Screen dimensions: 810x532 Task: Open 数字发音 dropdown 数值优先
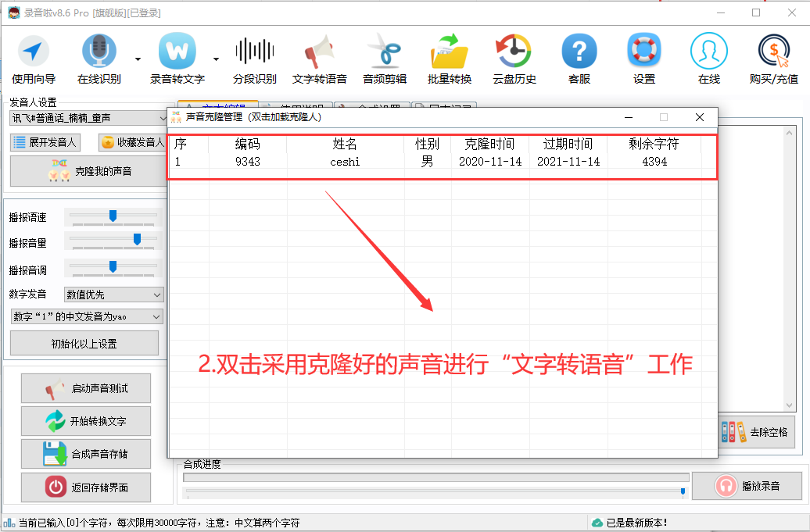(x=113, y=295)
